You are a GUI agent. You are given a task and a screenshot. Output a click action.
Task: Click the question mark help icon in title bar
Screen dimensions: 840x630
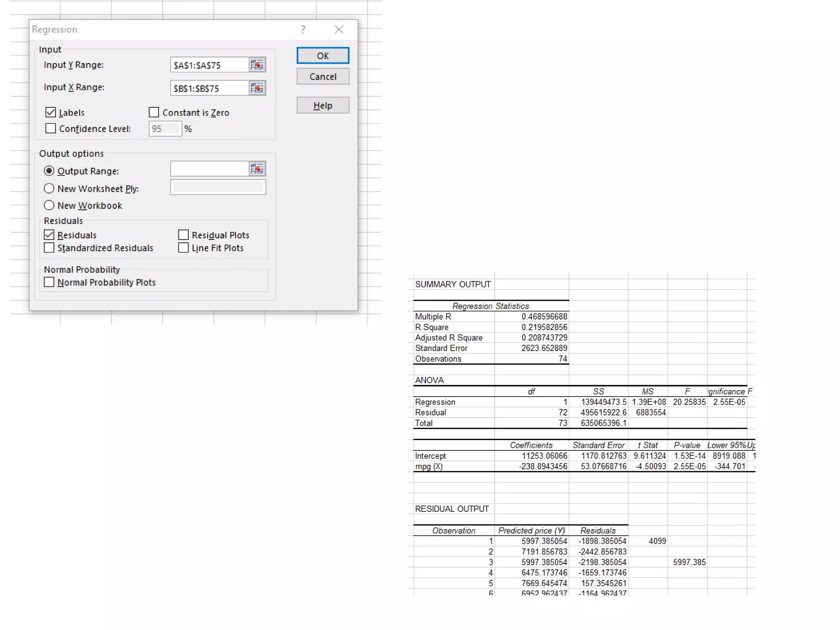coord(303,30)
